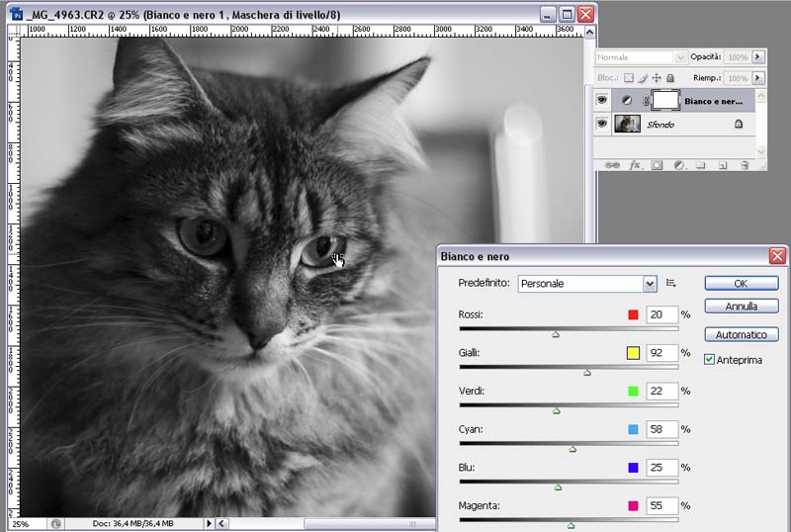Uncheck the Anteprima preview checkbox
This screenshot has height=532, width=791.
coord(710,360)
